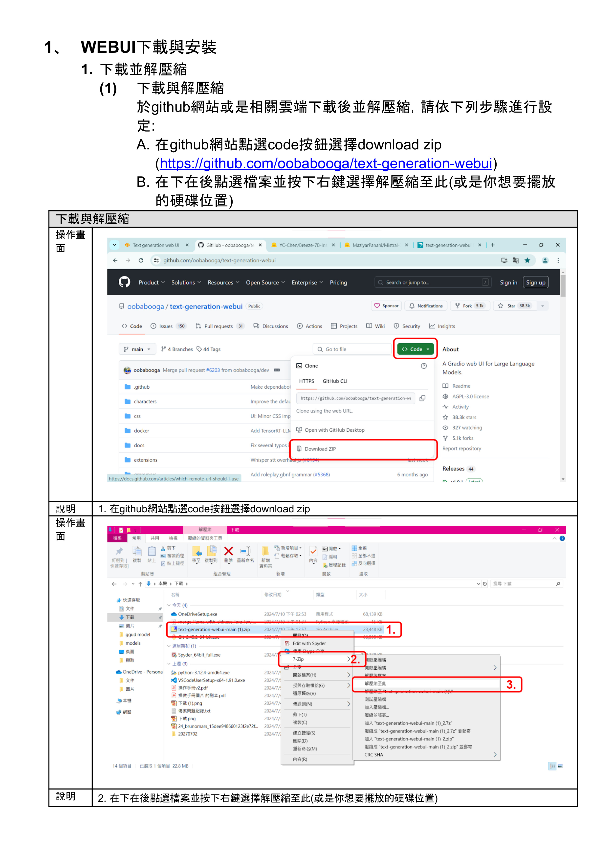Open the oobabooga text-generation-webui hyperlink in the document
Image resolution: width=614 pixels, height=868 pixels.
326,164
